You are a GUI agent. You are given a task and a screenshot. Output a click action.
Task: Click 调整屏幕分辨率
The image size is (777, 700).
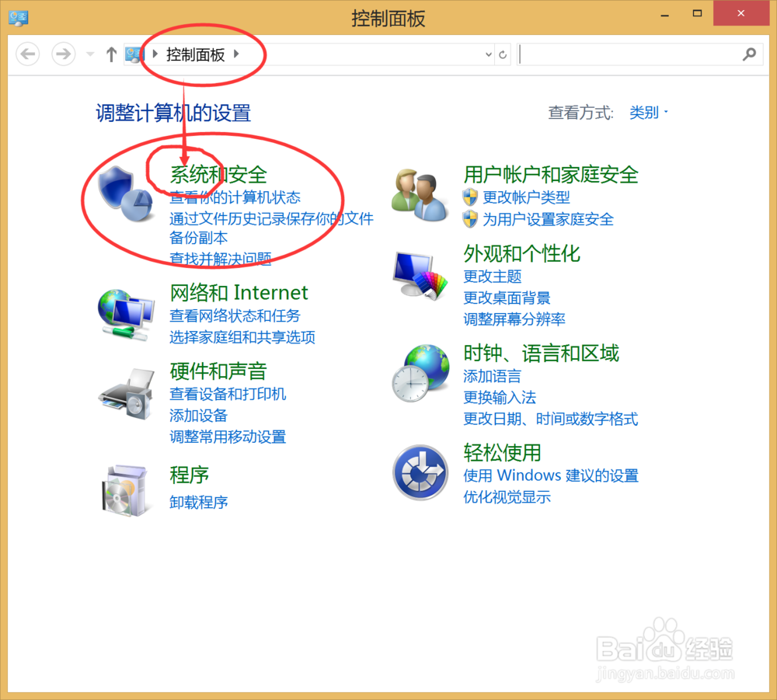click(x=515, y=319)
